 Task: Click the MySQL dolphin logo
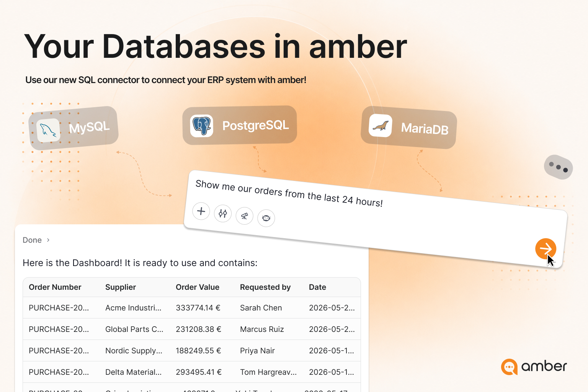coord(48,131)
